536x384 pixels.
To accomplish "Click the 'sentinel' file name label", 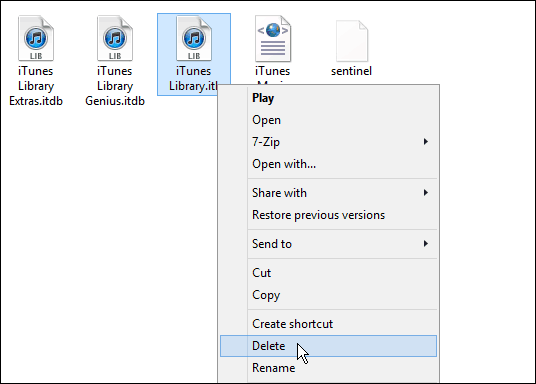I will (351, 71).
